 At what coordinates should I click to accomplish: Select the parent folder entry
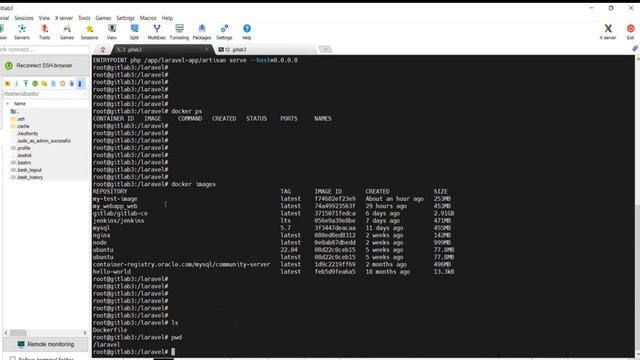[15, 111]
